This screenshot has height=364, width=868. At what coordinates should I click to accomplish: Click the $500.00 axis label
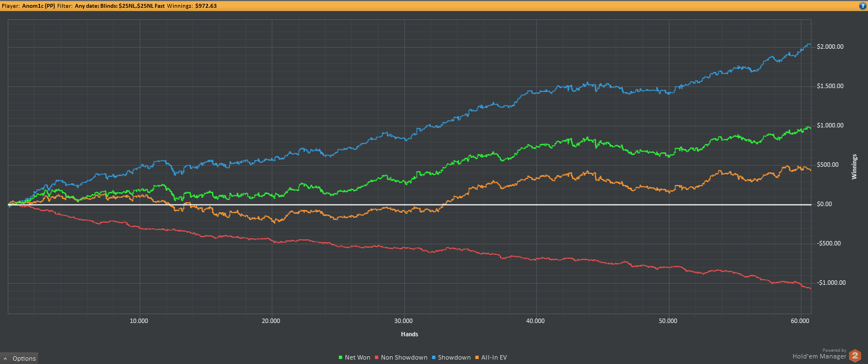pyautogui.click(x=829, y=165)
